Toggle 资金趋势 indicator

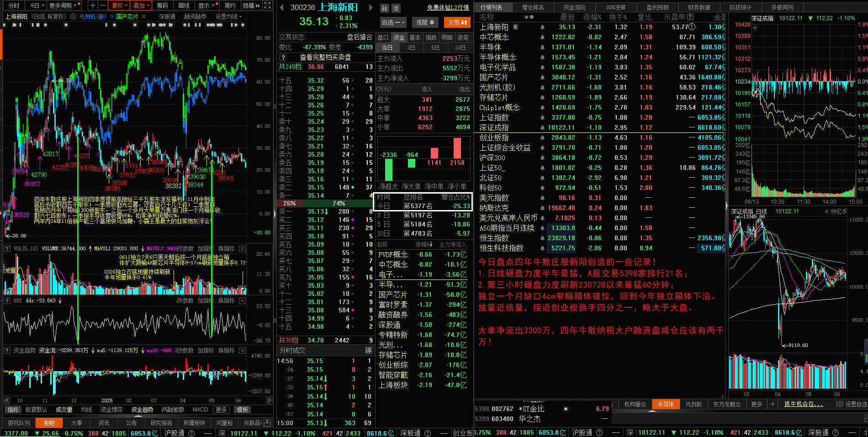click(142, 410)
